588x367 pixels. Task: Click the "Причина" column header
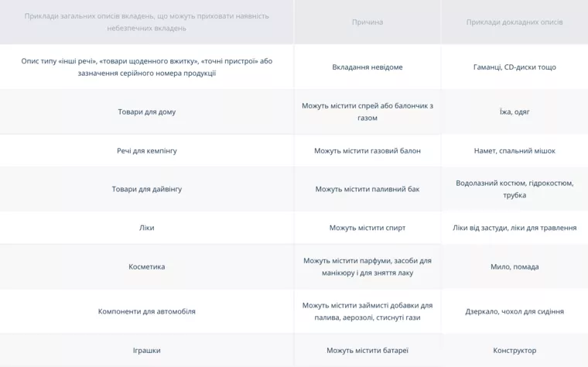(367, 22)
